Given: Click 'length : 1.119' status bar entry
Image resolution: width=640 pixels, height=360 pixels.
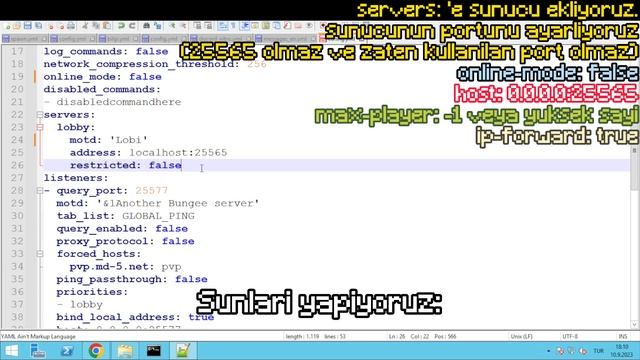Looking at the screenshot, I should [302, 336].
